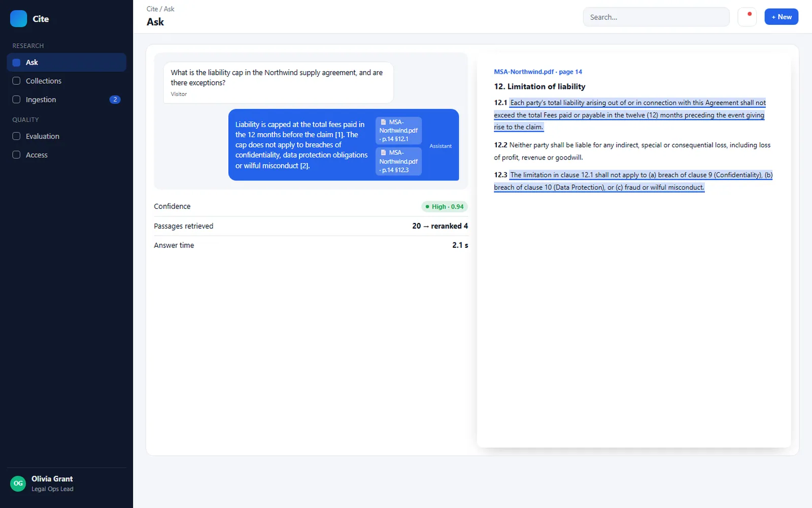Click the Cite logo icon
The width and height of the screenshot is (812, 508).
18,19
